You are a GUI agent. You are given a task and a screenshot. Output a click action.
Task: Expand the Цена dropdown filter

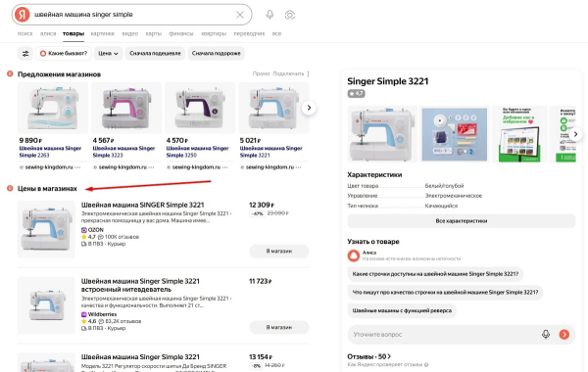coord(108,54)
